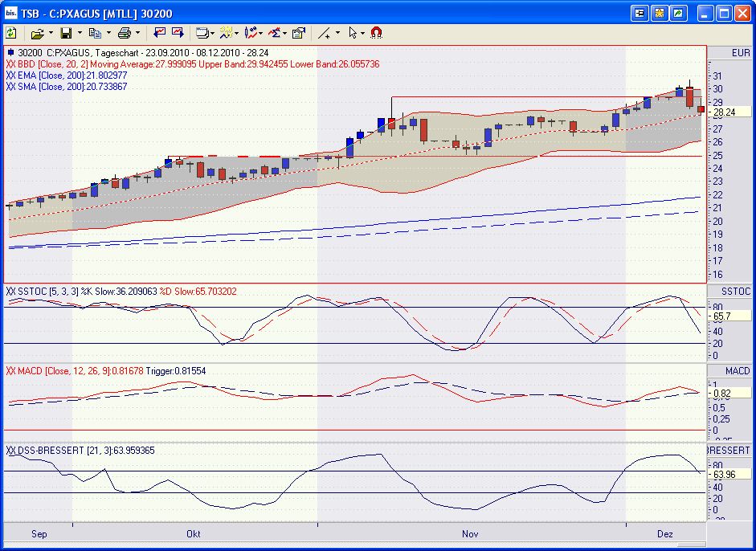
Task: Click the BBD indicator marker icon
Action: [11, 64]
